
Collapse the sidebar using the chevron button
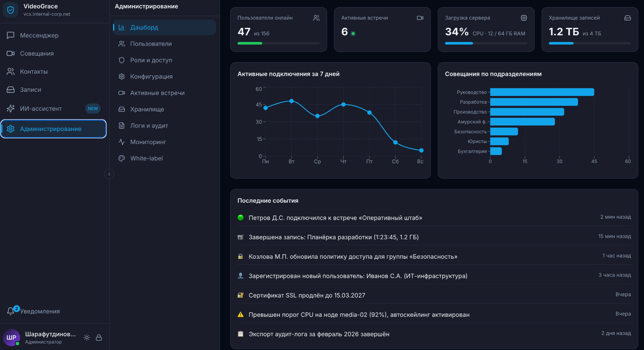[109, 174]
